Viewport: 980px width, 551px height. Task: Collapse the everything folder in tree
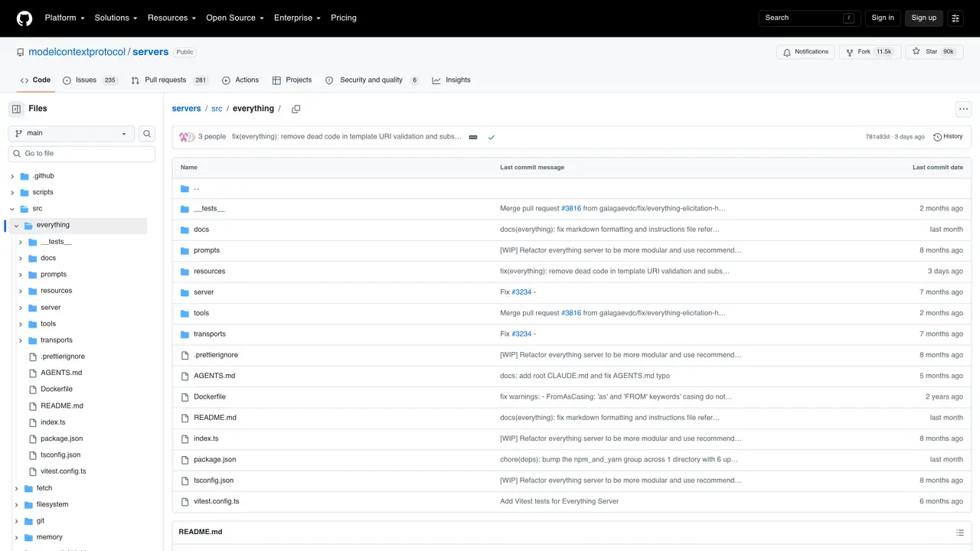16,226
